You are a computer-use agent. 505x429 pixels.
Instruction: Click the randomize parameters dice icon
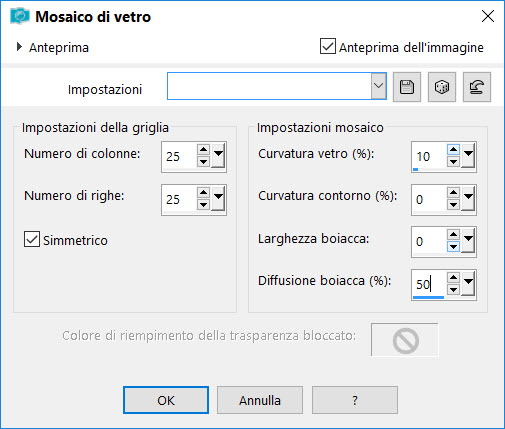click(442, 87)
